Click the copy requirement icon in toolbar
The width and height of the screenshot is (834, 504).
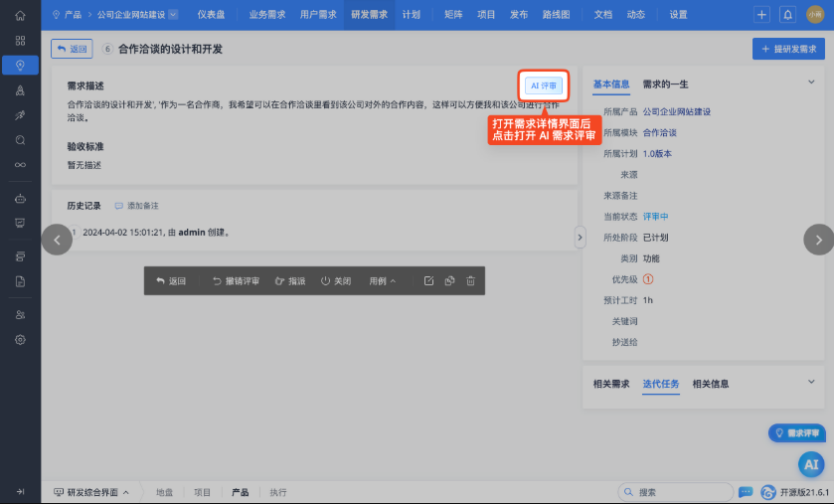coord(450,280)
